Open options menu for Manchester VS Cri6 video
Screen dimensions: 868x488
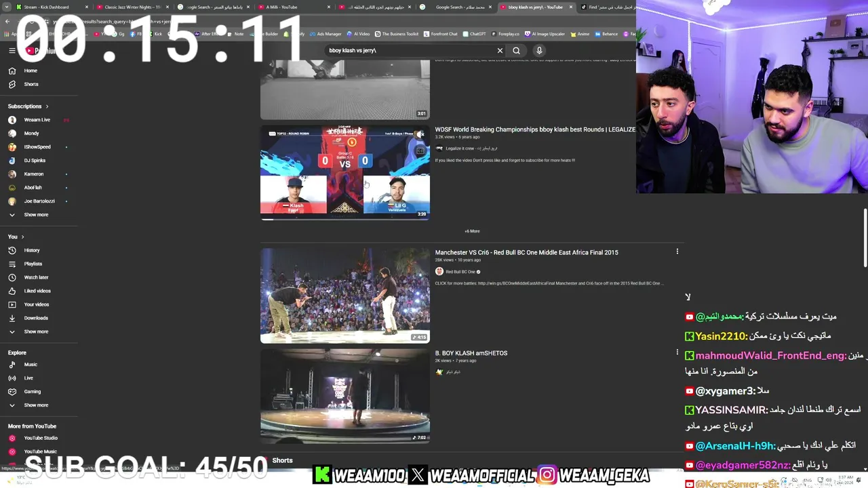[x=677, y=251]
